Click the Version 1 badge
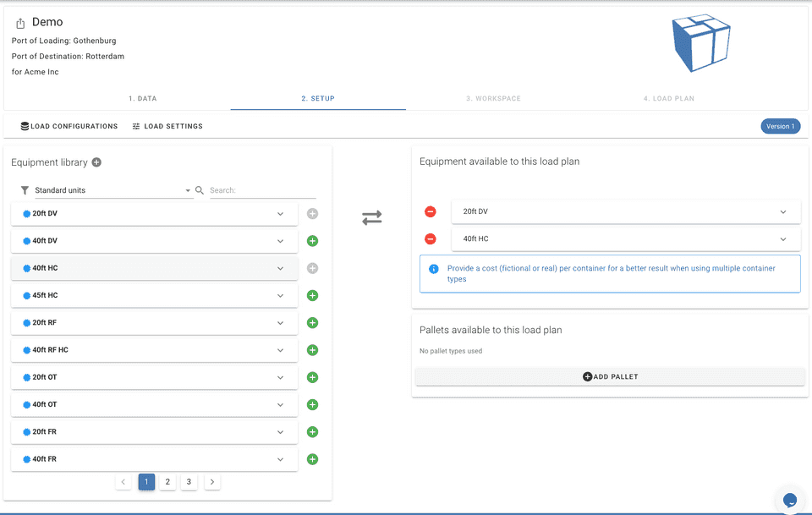The height and width of the screenshot is (515, 812). [x=780, y=126]
